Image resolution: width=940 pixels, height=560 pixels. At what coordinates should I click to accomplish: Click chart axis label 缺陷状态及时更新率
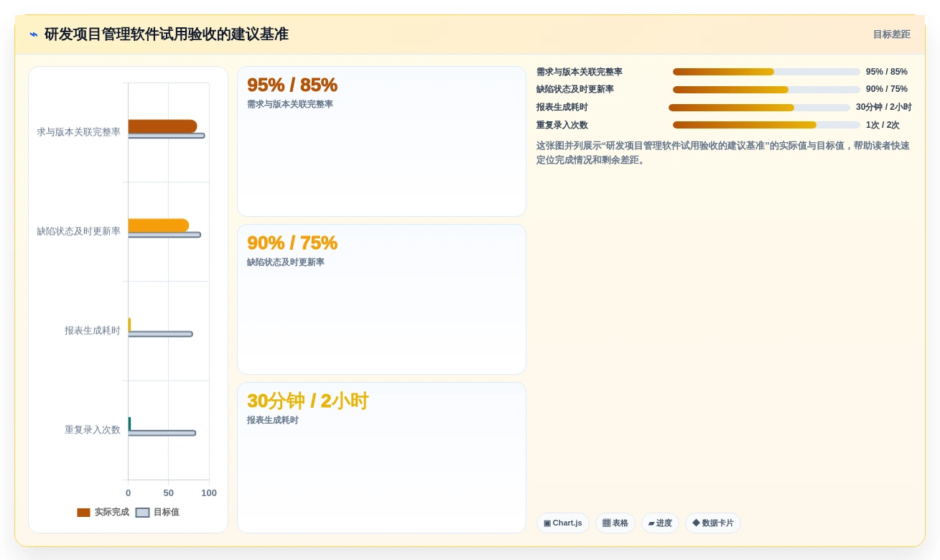79,231
